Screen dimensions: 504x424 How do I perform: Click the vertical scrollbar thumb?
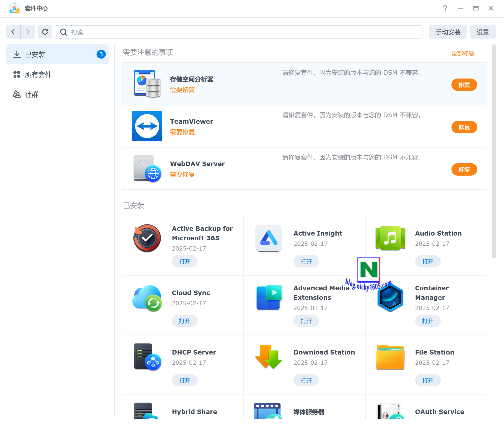coord(494,151)
